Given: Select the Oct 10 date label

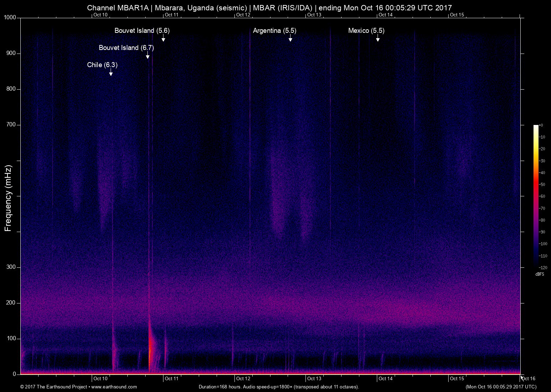Looking at the screenshot, I should (100, 378).
